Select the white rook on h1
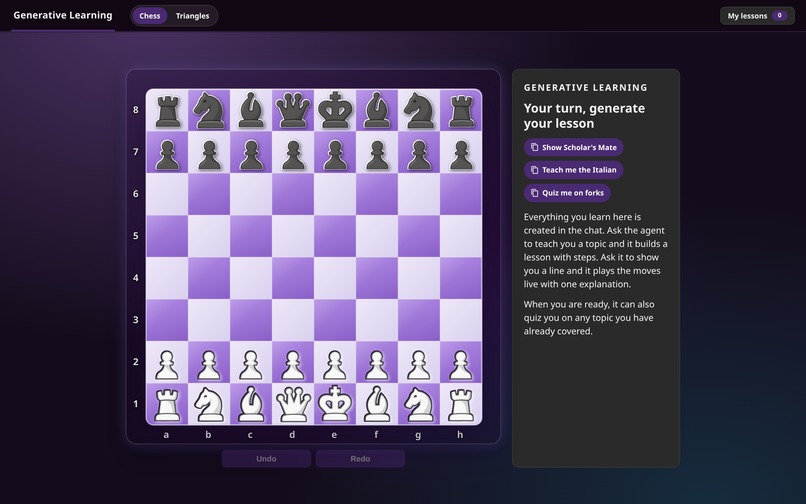806x504 pixels. point(461,404)
